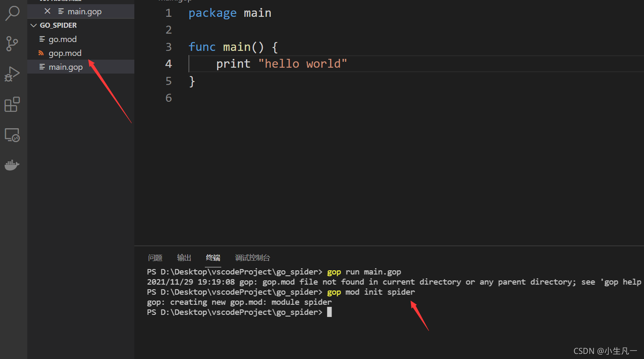Open the Docker view
The width and height of the screenshot is (644, 359).
coord(12,165)
